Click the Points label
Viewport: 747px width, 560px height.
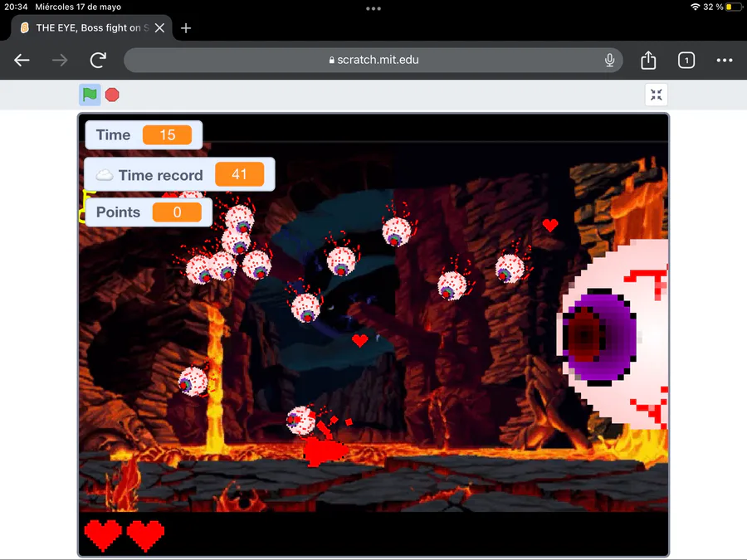point(118,212)
